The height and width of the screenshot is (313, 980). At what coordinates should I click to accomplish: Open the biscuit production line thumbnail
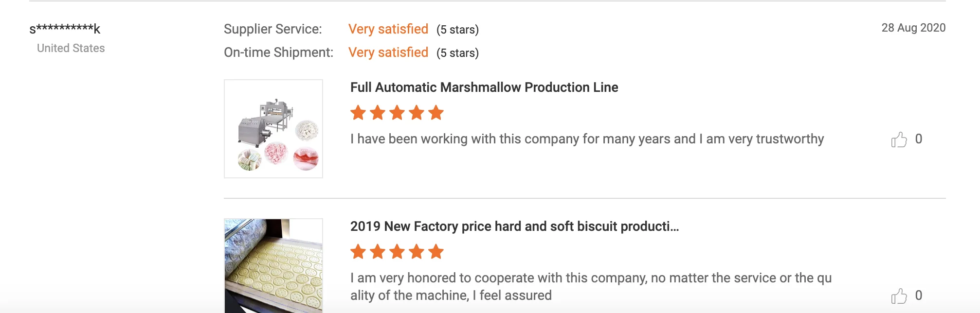[273, 265]
